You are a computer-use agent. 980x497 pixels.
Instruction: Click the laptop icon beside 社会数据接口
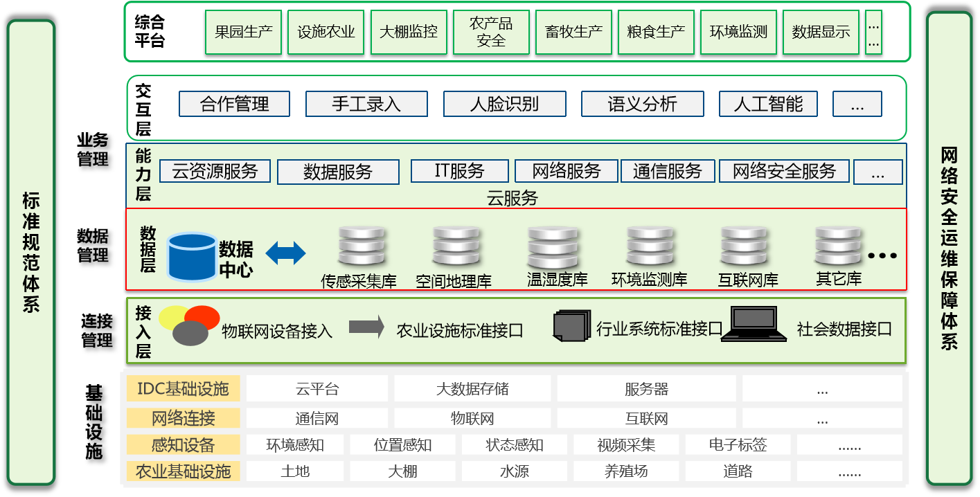pos(754,325)
